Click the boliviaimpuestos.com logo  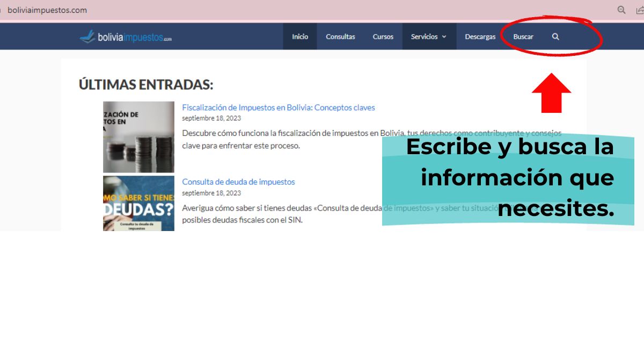coord(126,37)
